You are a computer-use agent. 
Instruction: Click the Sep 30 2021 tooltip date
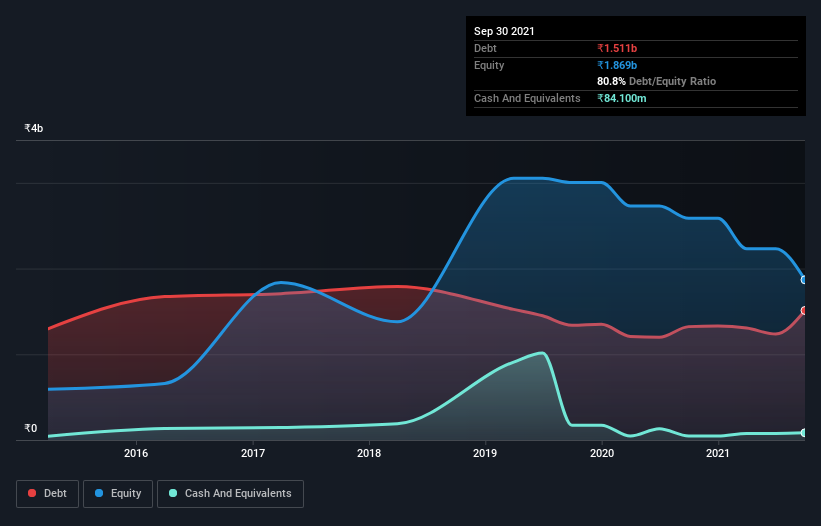(x=504, y=31)
